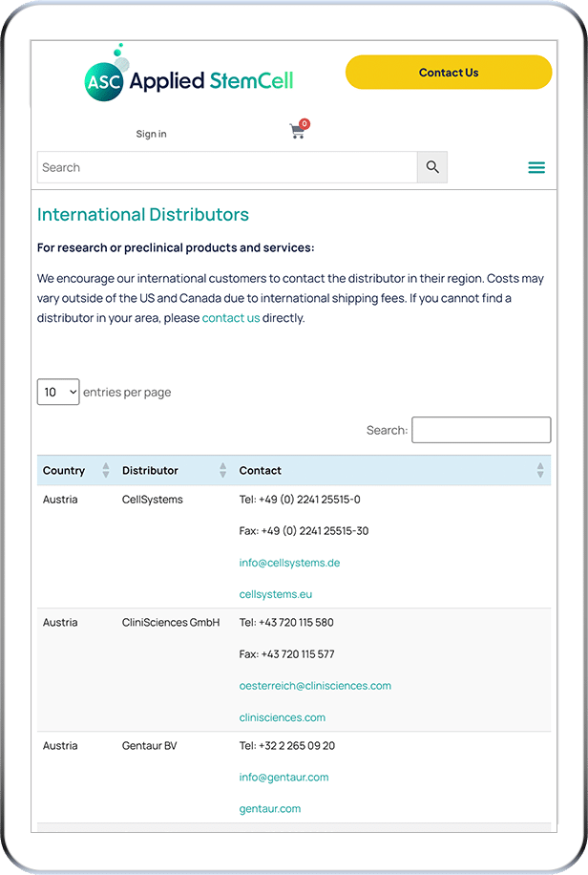Screen dimensions: 588x875
Task: Open the clinisciences.com website link
Action: click(x=282, y=717)
